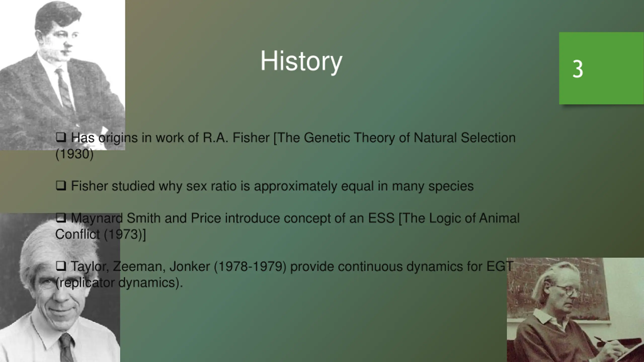Click the acronym "ESS" in third bullet
This screenshot has width=644, height=362.
tap(381, 218)
